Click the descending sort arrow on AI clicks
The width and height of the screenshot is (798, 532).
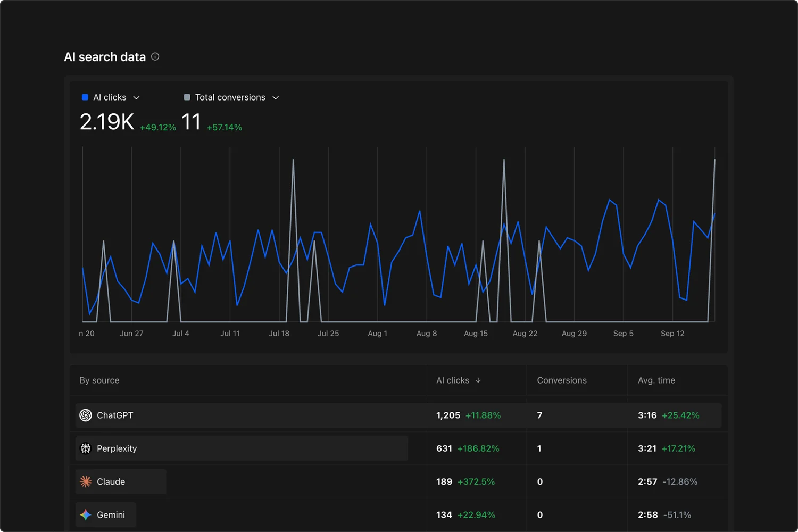(478, 380)
